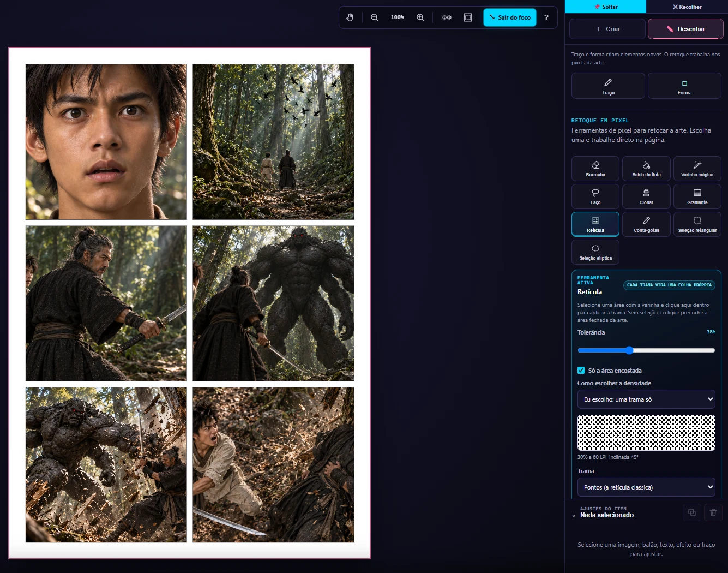The width and height of the screenshot is (728, 573).
Task: Select the Borracha eraser tool
Action: point(595,169)
